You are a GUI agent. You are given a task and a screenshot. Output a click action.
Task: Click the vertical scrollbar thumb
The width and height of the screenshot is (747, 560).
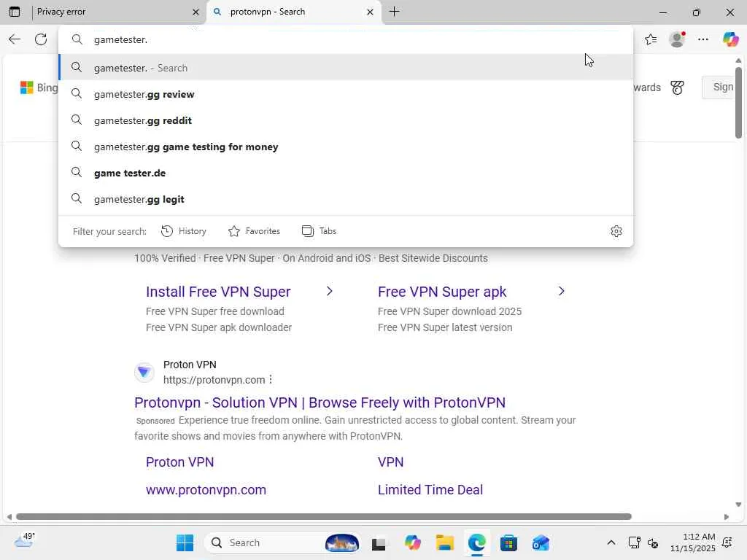(738, 102)
